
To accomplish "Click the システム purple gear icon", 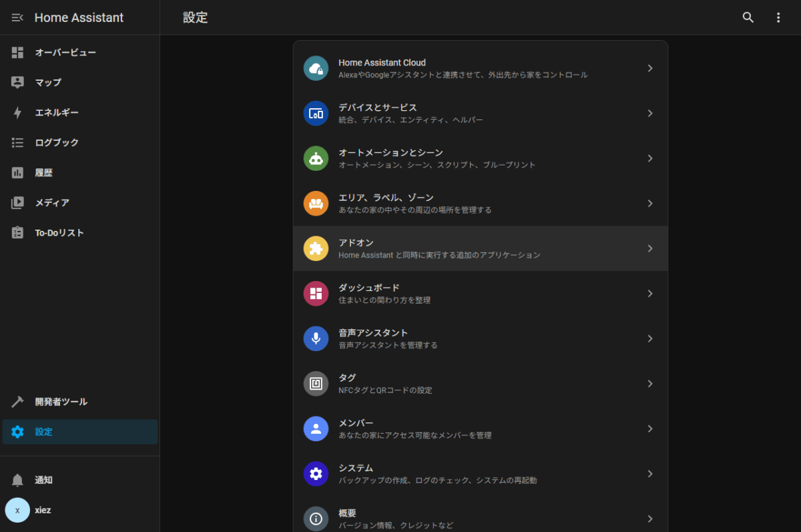I will coord(316,474).
